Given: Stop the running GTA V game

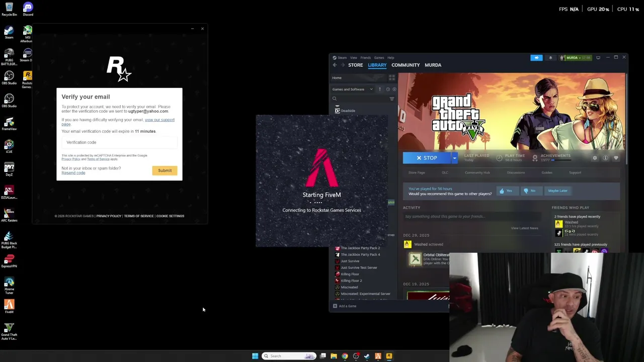Looking at the screenshot, I should pyautogui.click(x=427, y=158).
